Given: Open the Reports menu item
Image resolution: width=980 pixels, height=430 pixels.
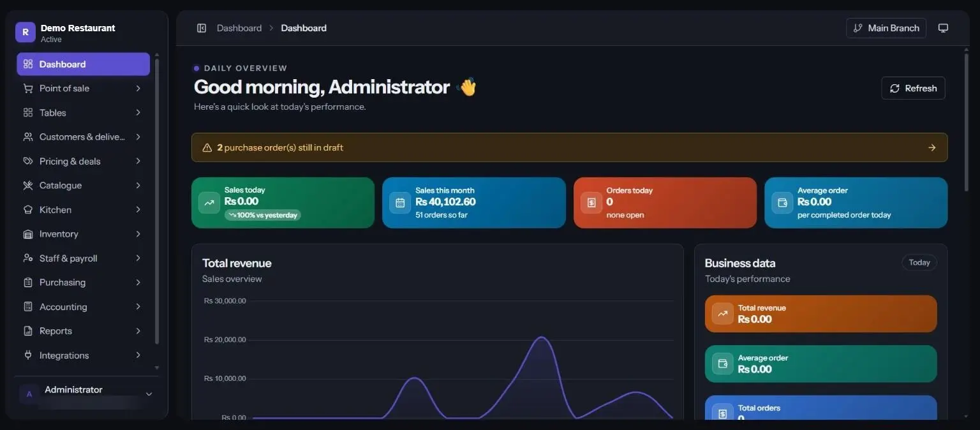Looking at the screenshot, I should (x=83, y=331).
